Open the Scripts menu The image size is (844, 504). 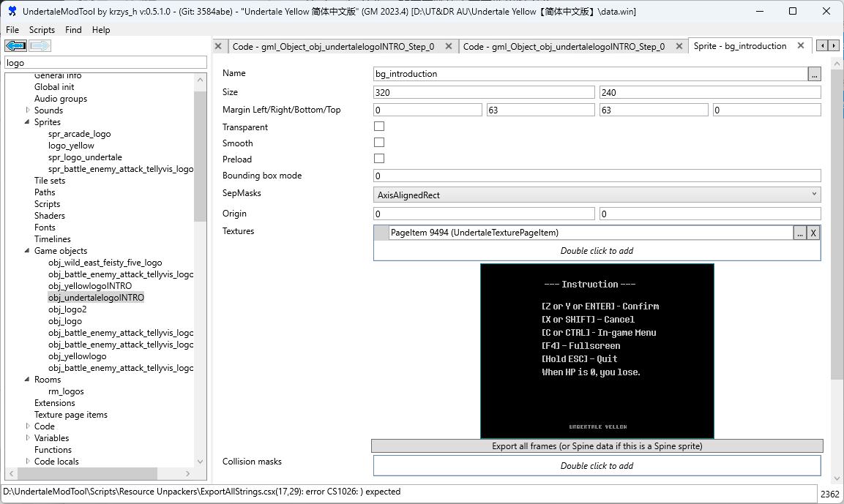pyautogui.click(x=42, y=30)
